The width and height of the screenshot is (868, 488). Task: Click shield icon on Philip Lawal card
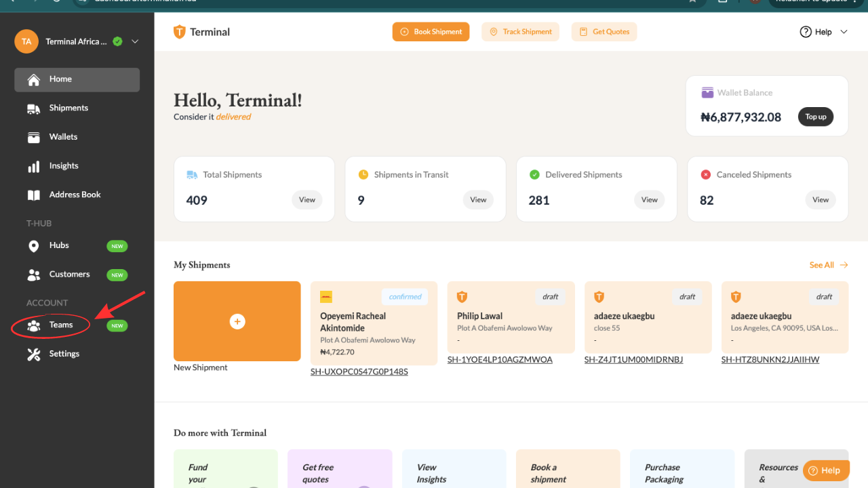pyautogui.click(x=462, y=297)
